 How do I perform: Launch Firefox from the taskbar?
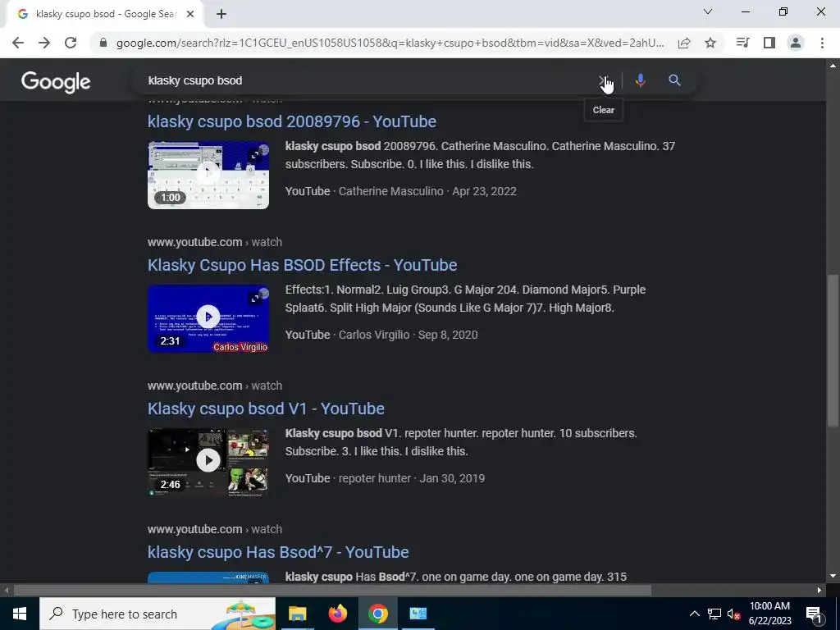tap(337, 614)
